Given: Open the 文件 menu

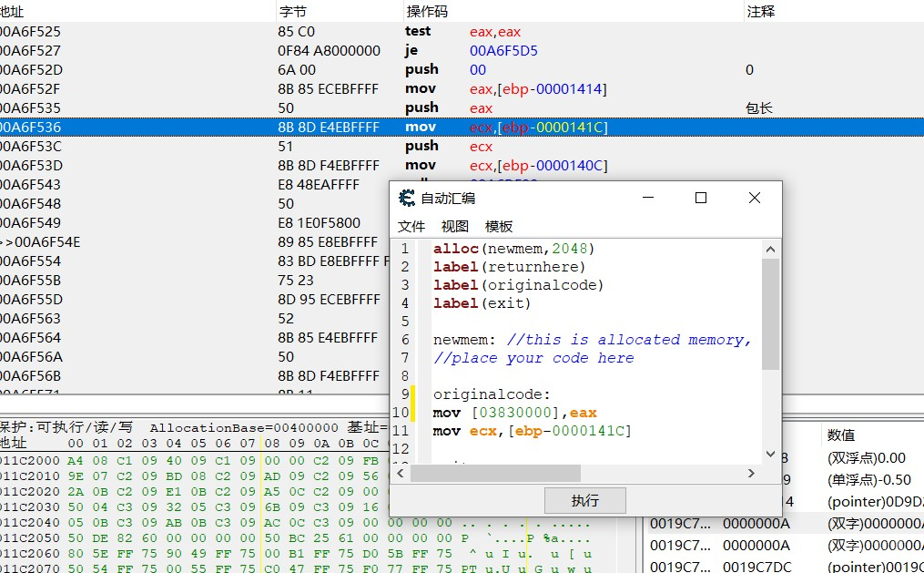Looking at the screenshot, I should 411,226.
